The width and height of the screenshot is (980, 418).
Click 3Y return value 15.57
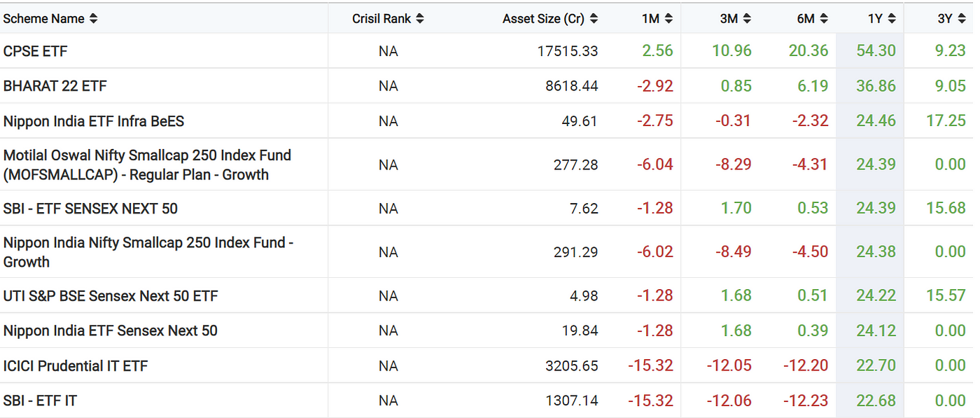click(946, 296)
